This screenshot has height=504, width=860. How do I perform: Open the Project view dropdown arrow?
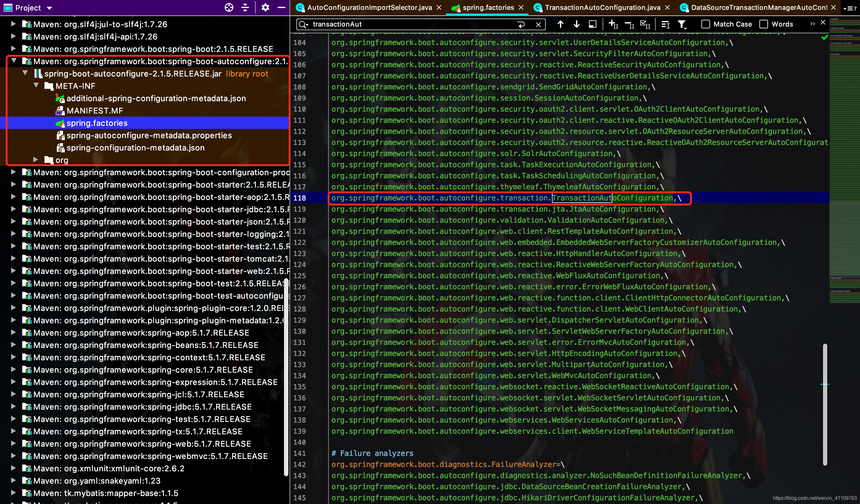[49, 8]
